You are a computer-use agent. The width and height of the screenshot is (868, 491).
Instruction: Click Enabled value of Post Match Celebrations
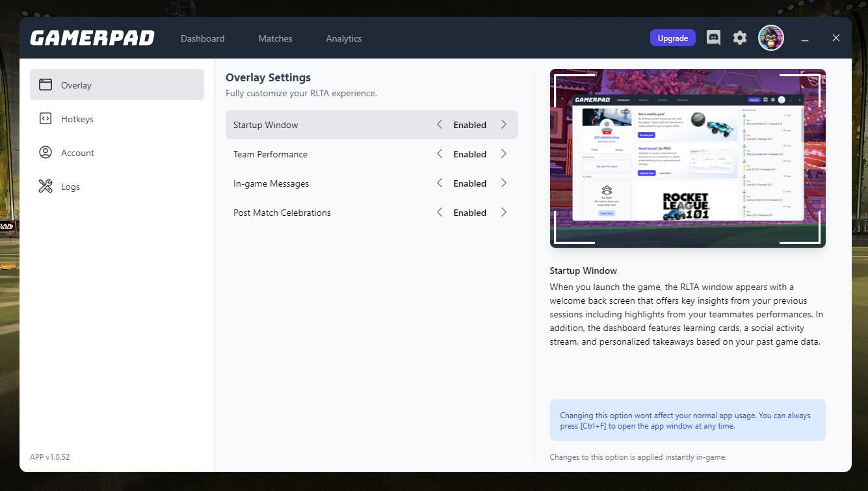click(x=470, y=213)
